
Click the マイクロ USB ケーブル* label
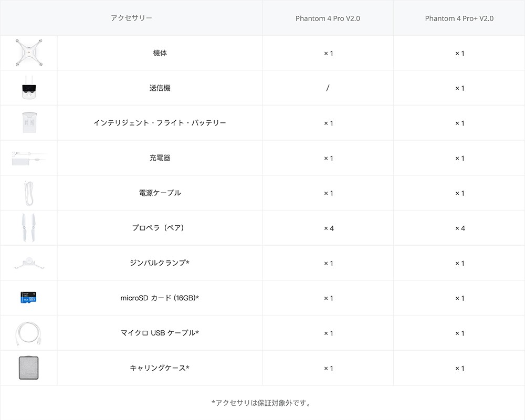[x=160, y=333]
